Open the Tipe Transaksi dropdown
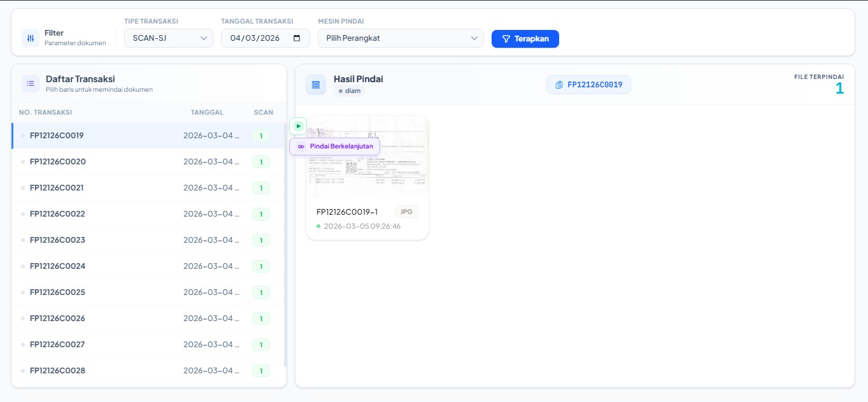 (x=169, y=38)
